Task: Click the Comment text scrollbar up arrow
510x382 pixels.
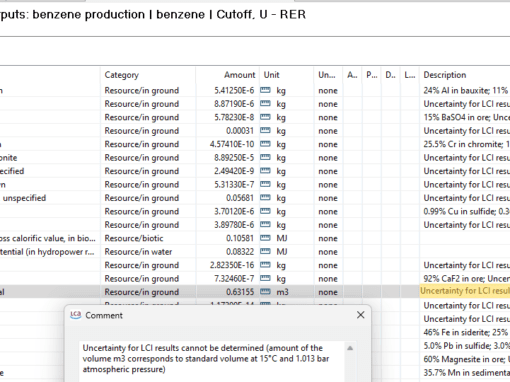Action: [x=350, y=348]
